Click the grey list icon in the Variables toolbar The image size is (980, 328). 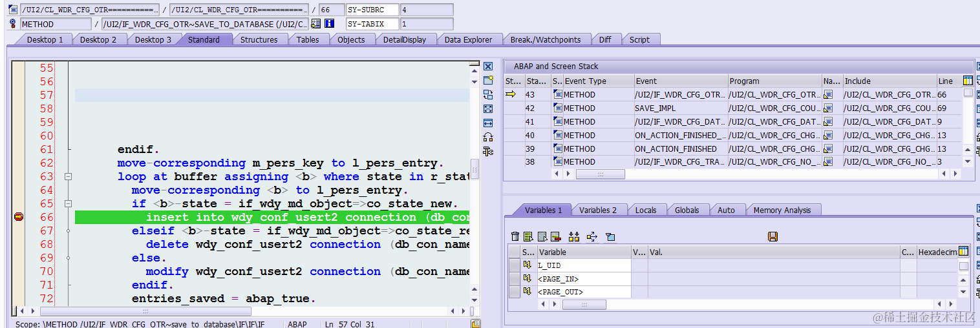[542, 237]
